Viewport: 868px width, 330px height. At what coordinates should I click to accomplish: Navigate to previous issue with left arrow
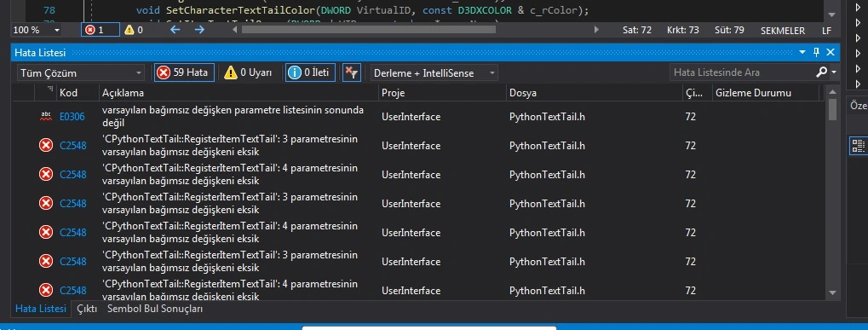tap(175, 29)
